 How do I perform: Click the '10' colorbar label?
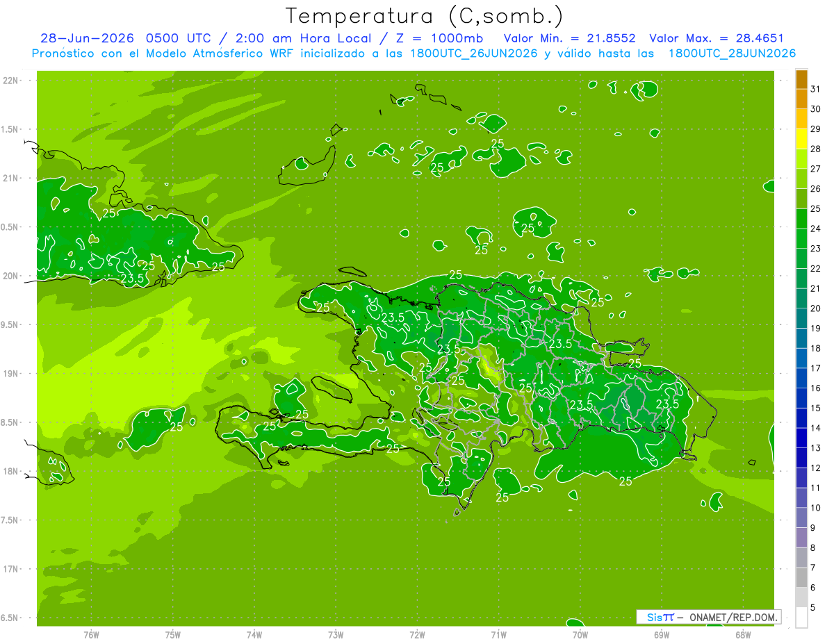[816, 508]
